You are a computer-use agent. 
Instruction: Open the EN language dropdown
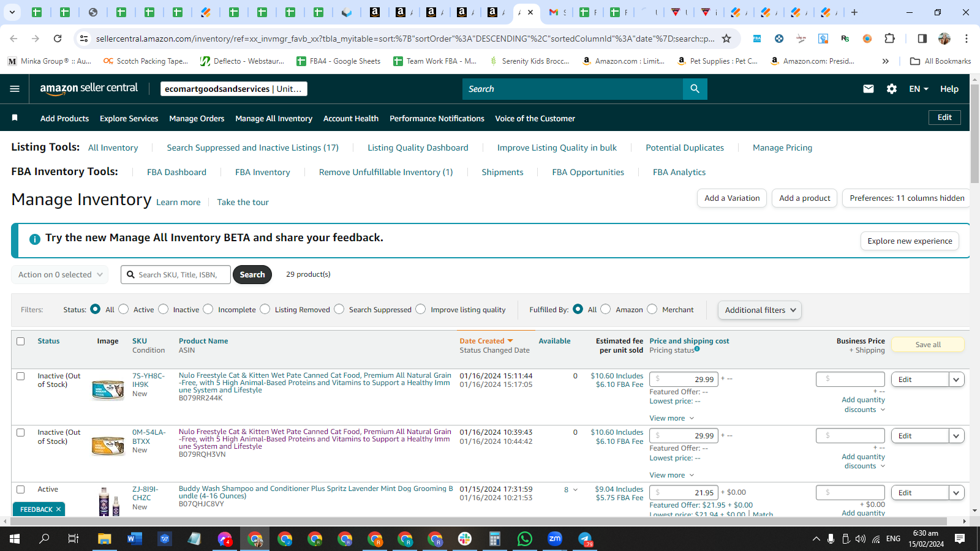coord(918,89)
